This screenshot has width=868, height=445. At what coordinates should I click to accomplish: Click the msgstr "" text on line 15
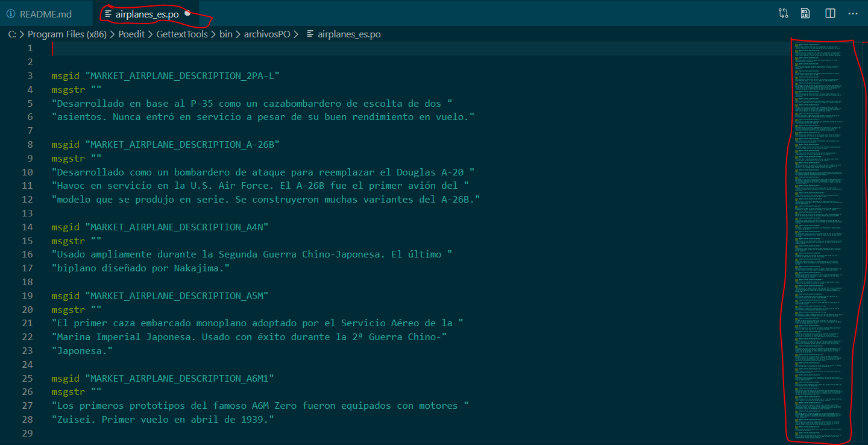coord(77,241)
